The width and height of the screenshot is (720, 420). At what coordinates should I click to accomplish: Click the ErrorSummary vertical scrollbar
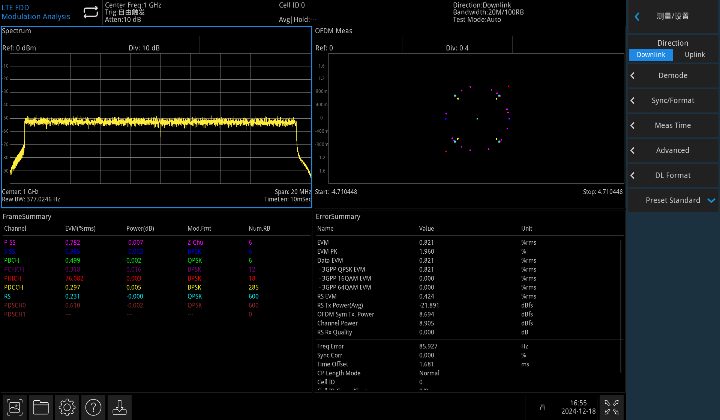tap(622, 305)
